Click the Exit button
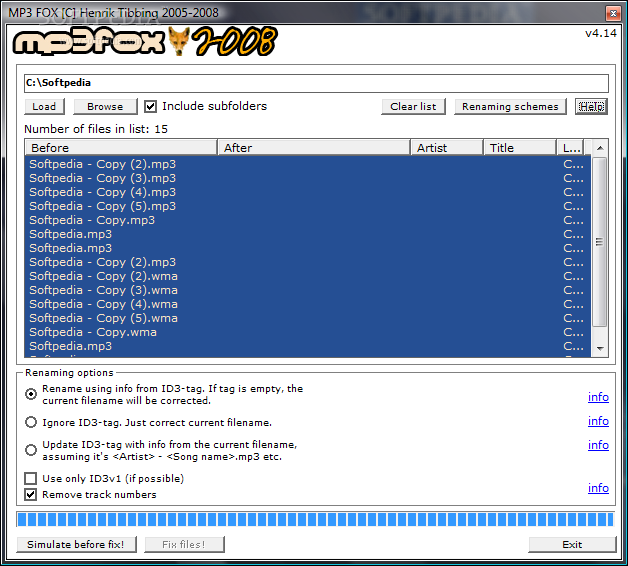This screenshot has height=566, width=628. click(x=572, y=544)
